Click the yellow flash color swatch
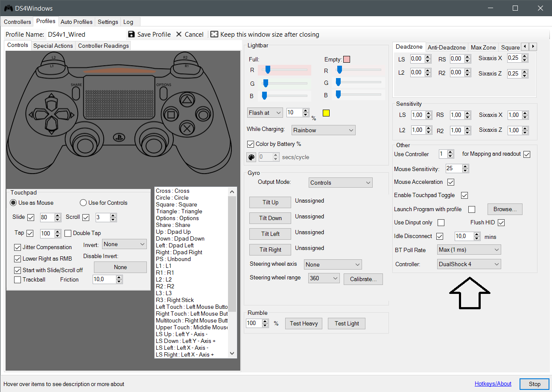Image resolution: width=552 pixels, height=392 pixels. (x=326, y=113)
